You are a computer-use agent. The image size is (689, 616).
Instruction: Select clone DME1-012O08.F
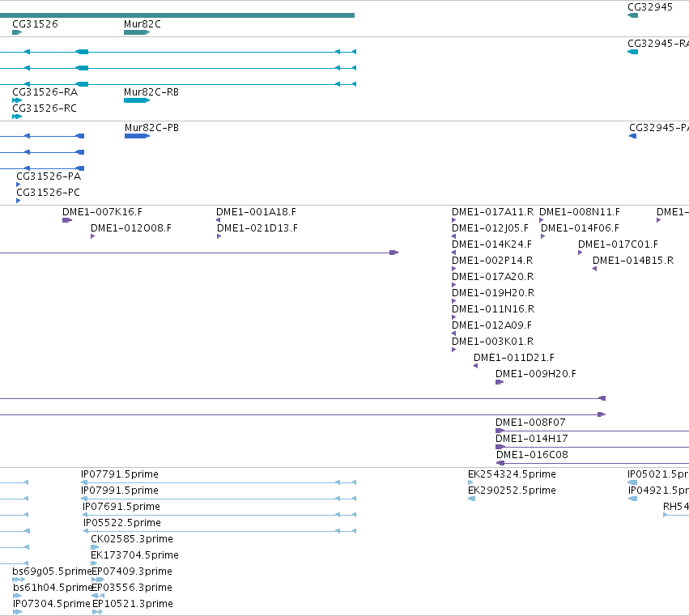pyautogui.click(x=93, y=236)
